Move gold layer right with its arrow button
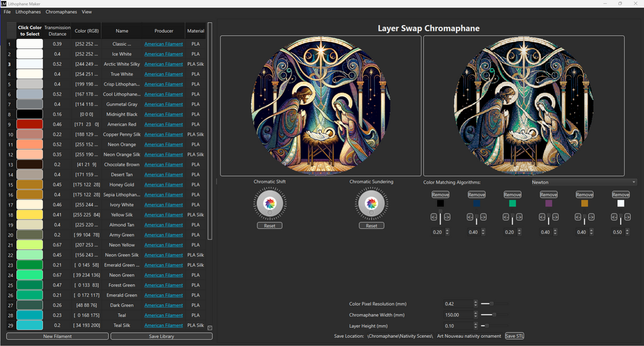Viewport: 644px width, 346px height. [x=591, y=217]
